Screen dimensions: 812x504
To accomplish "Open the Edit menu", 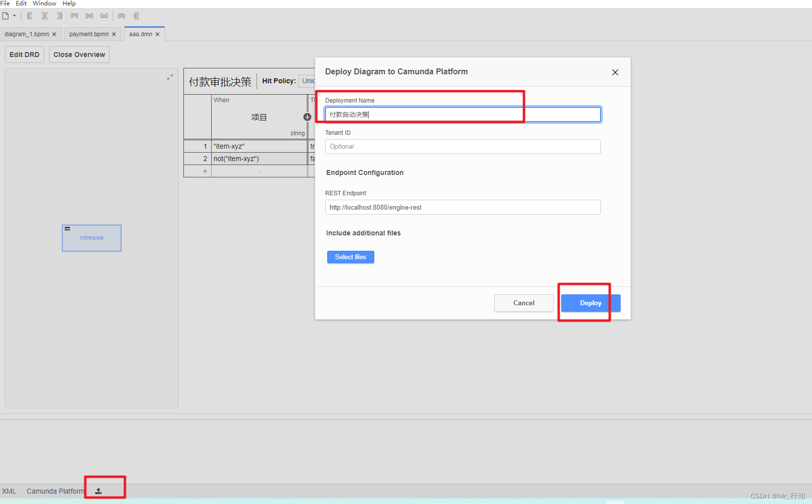I will pyautogui.click(x=21, y=3).
